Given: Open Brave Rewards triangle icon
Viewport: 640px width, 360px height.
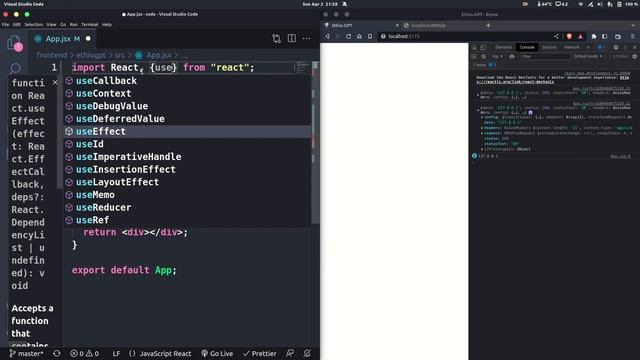Looking at the screenshot, I should tap(580, 36).
